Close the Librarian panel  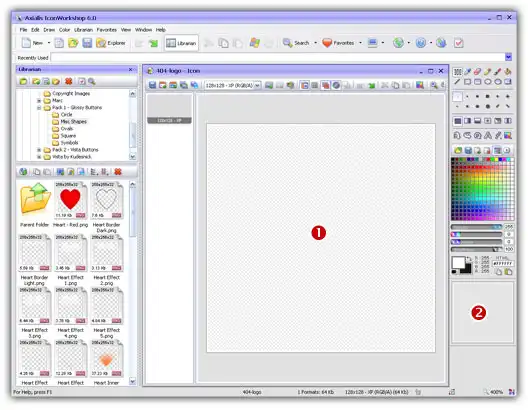pyautogui.click(x=131, y=69)
